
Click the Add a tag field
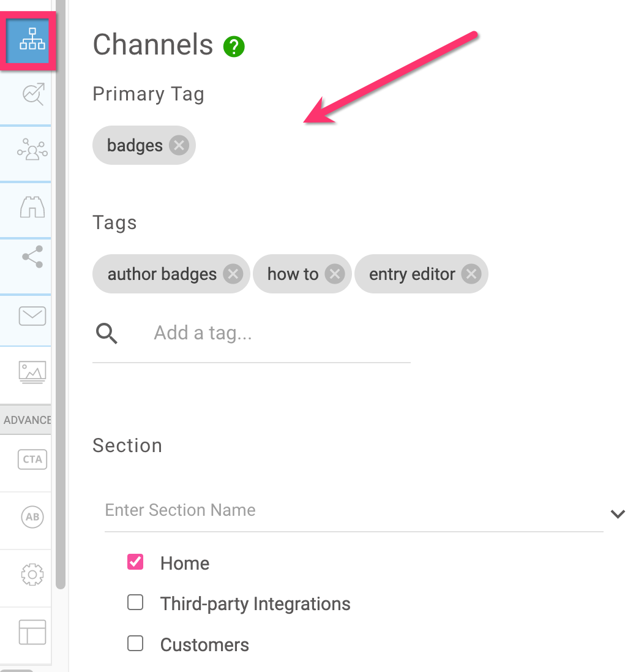pos(269,333)
